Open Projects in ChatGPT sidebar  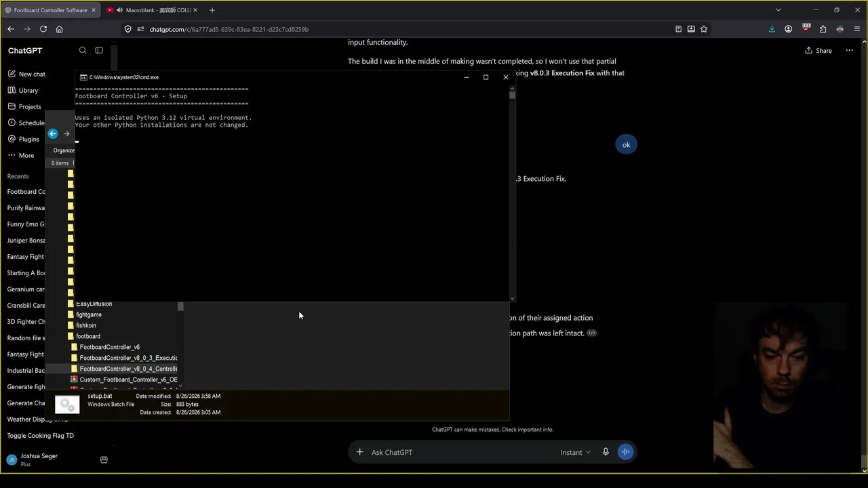pos(24,106)
